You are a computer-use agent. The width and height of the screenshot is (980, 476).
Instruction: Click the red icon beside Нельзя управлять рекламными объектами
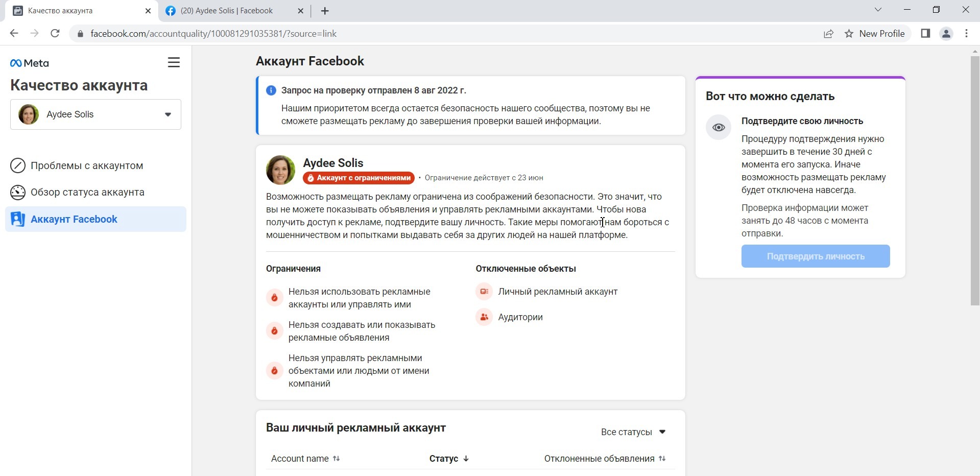pos(274,371)
